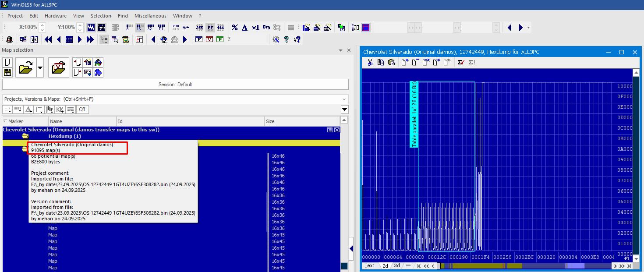This screenshot has height=272, width=644.
Task: Open version folder icon marked V
Action: pos(58,68)
